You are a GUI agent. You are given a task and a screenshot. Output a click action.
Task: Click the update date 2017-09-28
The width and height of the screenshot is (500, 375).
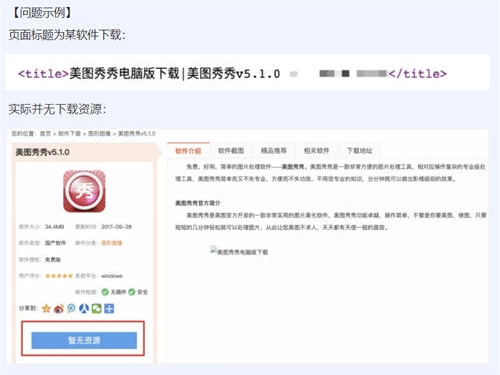click(x=117, y=227)
